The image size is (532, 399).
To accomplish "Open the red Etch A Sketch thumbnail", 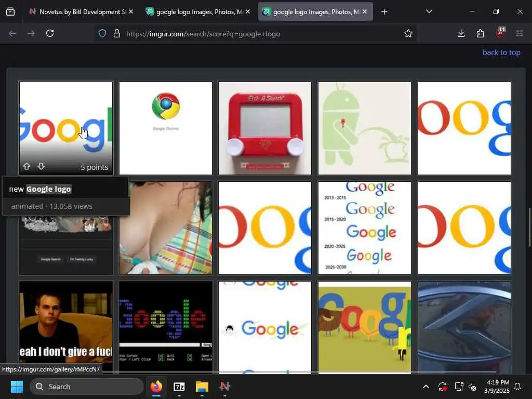I will (x=265, y=128).
